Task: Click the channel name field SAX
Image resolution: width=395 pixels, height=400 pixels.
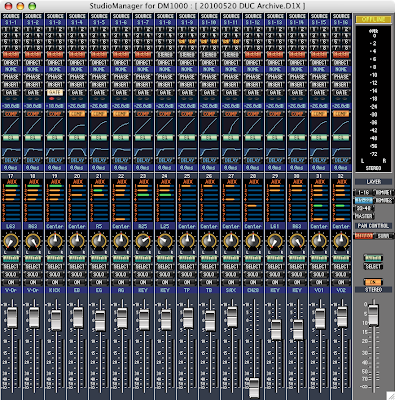Action: pyautogui.click(x=231, y=290)
